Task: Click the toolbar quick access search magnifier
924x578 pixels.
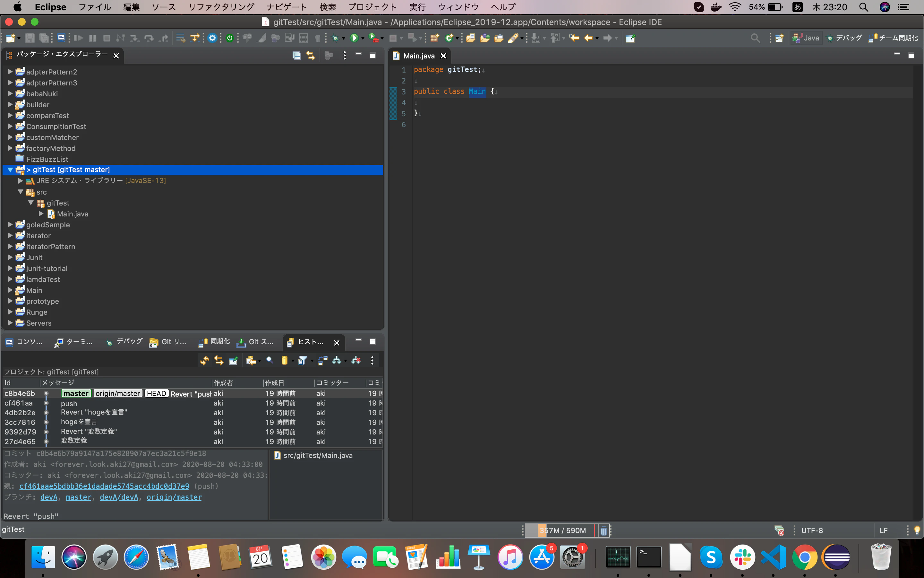Action: [x=755, y=38]
